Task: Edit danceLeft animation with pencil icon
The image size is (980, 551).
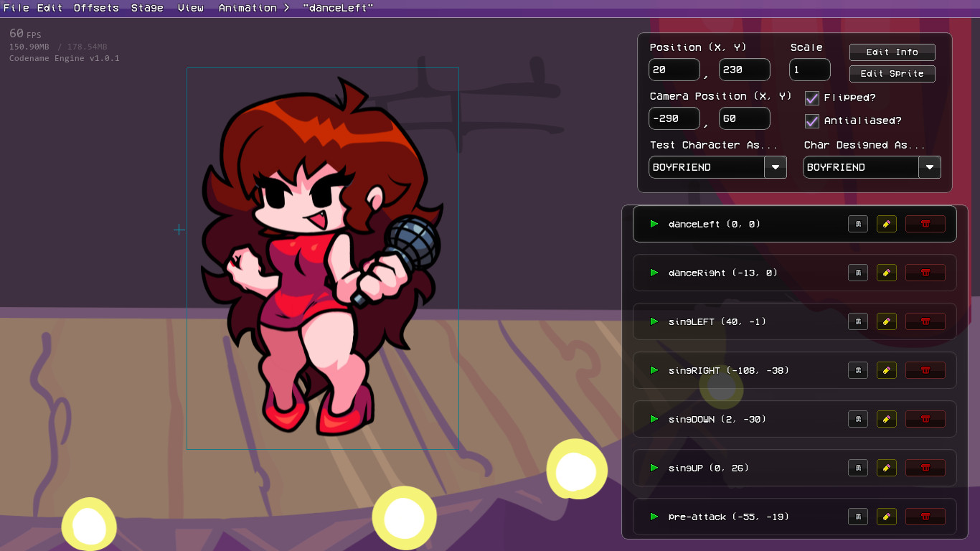Action: tap(887, 224)
